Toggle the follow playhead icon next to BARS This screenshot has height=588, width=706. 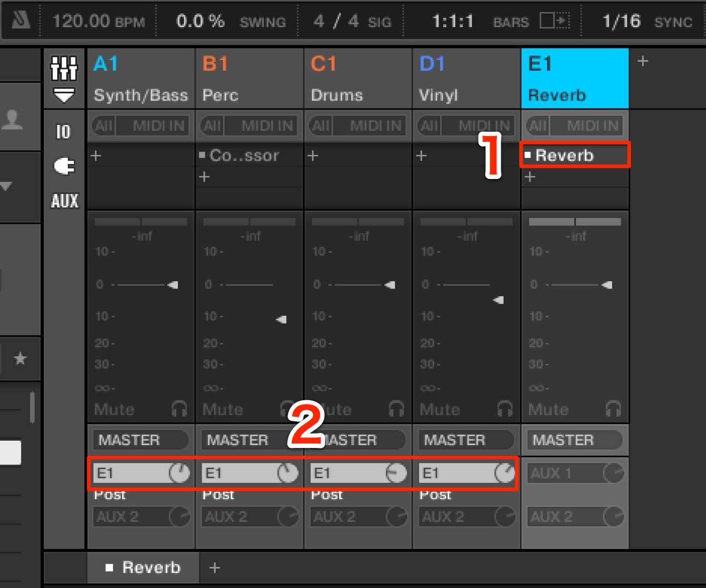pos(555,21)
